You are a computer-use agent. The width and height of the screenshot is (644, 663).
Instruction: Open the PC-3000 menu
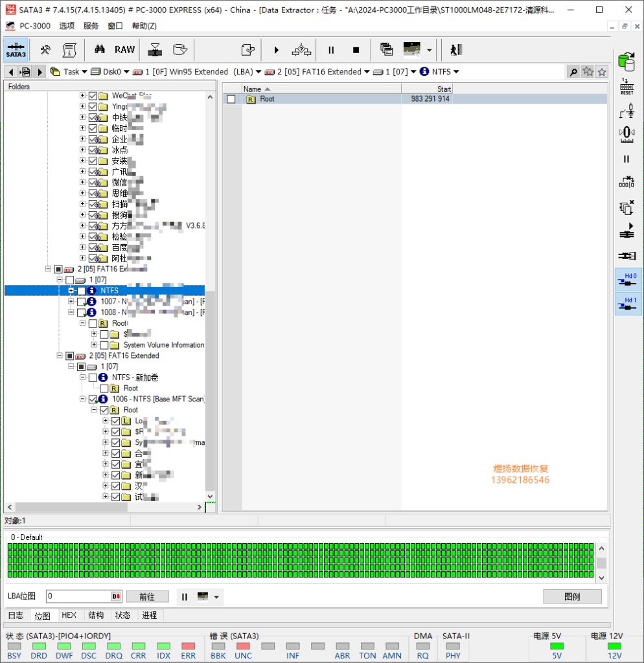click(x=35, y=26)
